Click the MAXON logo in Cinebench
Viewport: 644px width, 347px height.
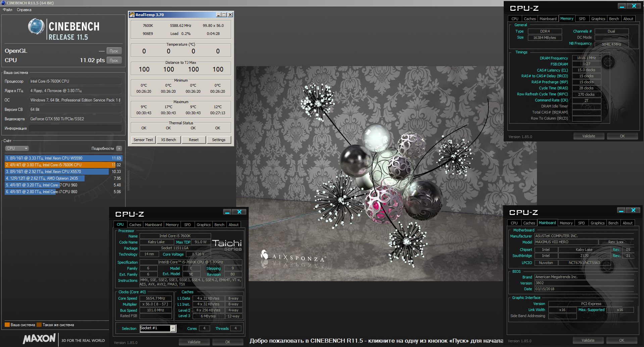(39, 339)
